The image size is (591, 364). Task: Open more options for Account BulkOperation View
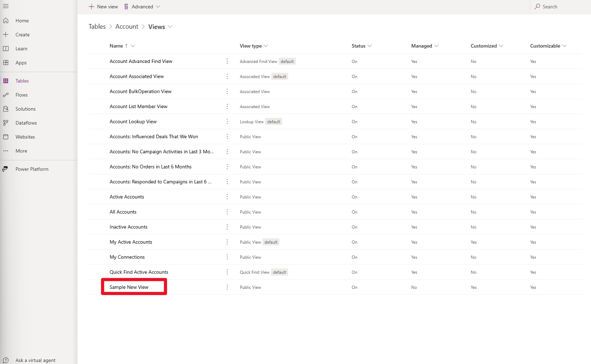pos(227,91)
